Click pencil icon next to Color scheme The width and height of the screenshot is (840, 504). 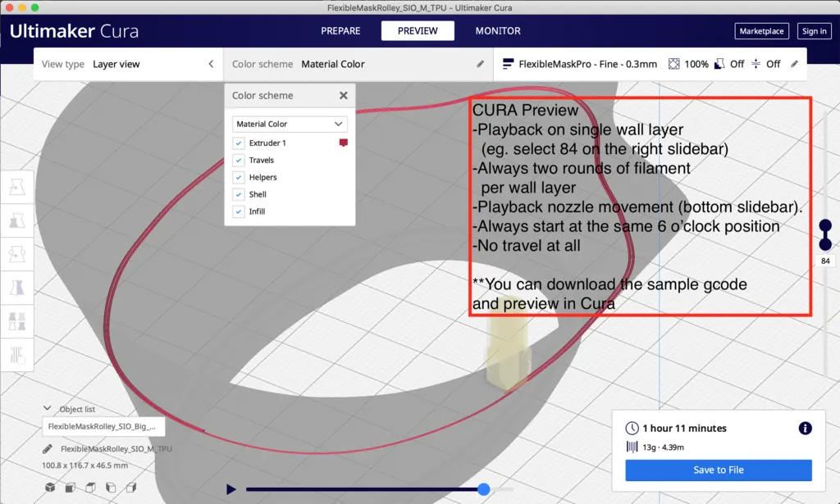coord(480,64)
